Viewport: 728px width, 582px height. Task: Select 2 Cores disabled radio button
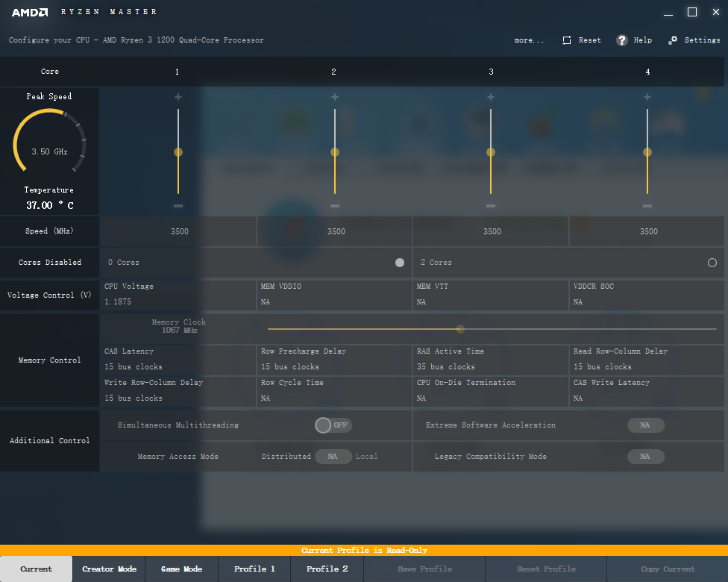pos(712,263)
